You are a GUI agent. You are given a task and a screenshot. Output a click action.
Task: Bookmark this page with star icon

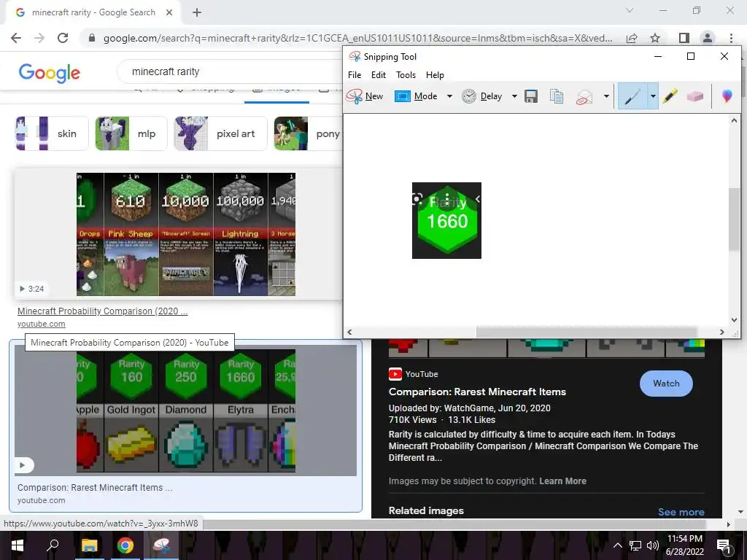(655, 38)
